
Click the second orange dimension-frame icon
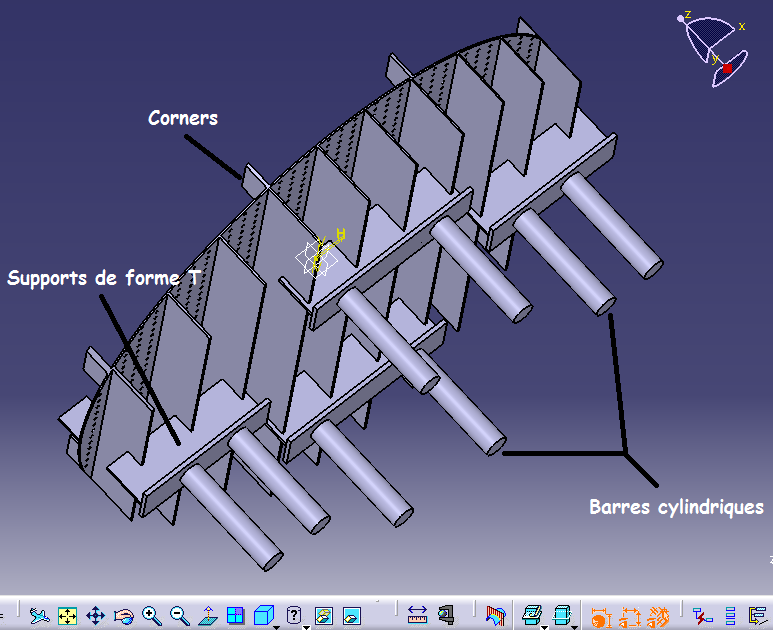(x=630, y=617)
